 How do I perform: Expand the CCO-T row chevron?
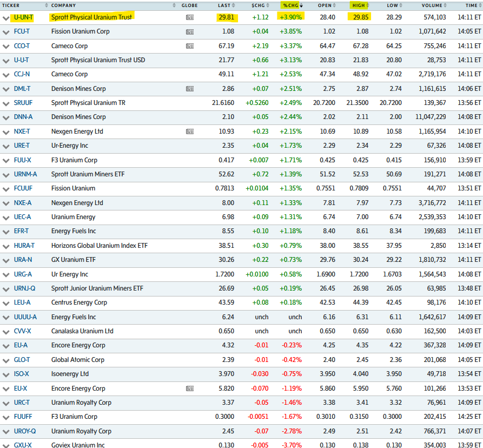click(6, 47)
